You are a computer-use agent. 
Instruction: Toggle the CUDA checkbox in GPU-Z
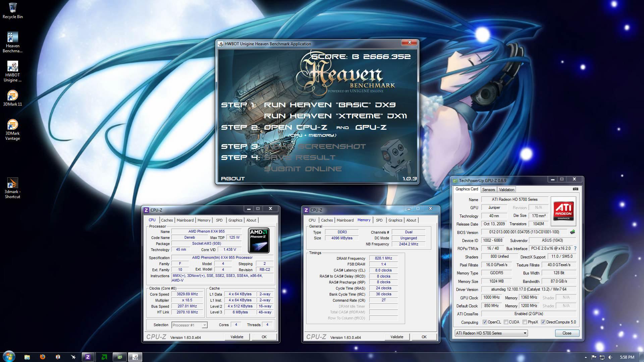click(x=506, y=322)
